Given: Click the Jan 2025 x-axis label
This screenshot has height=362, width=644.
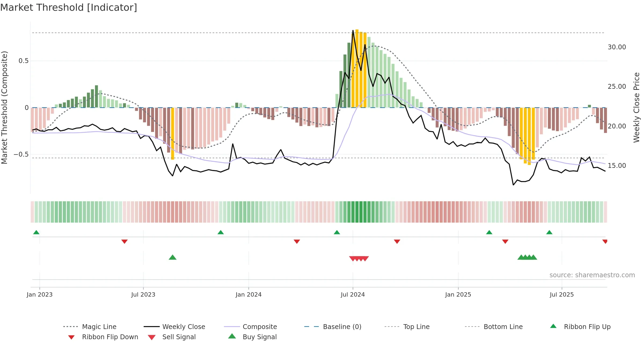Looking at the screenshot, I should 458,294.
